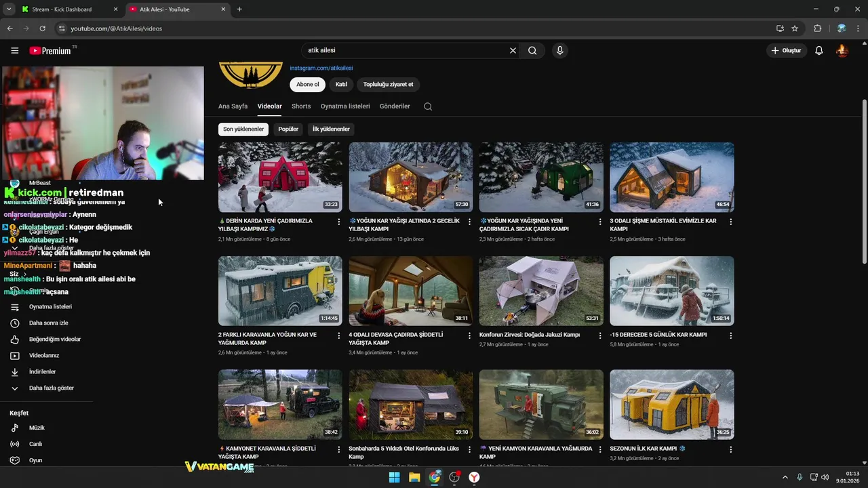This screenshot has height=488, width=868.
Task: Open Oyun under Keşfet
Action: pos(35,460)
